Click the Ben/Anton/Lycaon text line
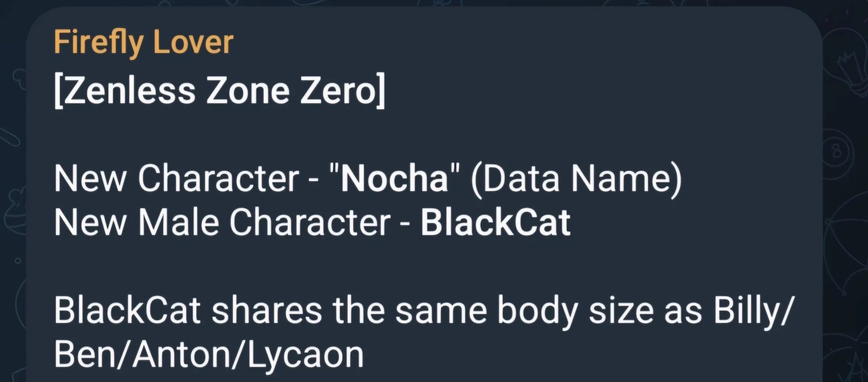Screen dimensions: 868x382 click(x=209, y=355)
